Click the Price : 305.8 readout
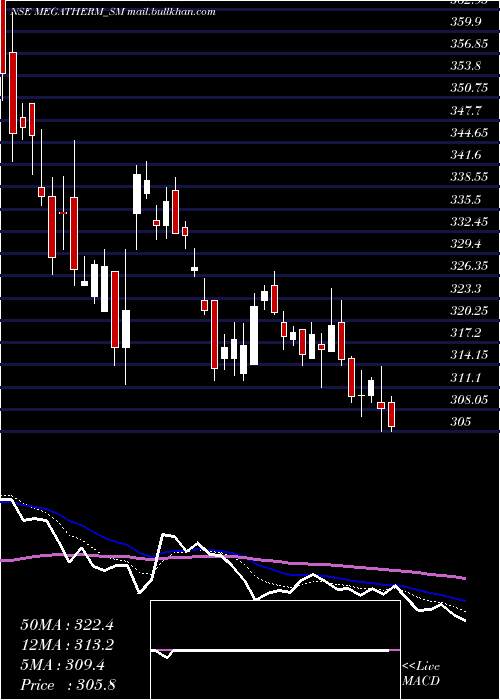The width and height of the screenshot is (500, 700). (x=68, y=685)
